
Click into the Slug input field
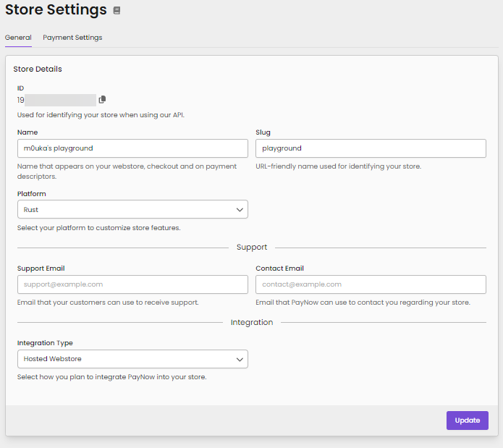370,148
